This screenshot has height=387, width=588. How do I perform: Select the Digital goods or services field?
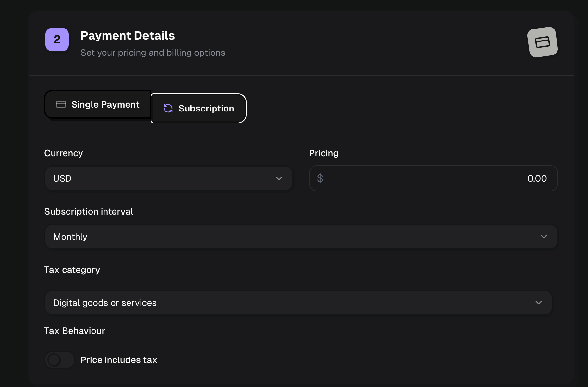[105, 302]
